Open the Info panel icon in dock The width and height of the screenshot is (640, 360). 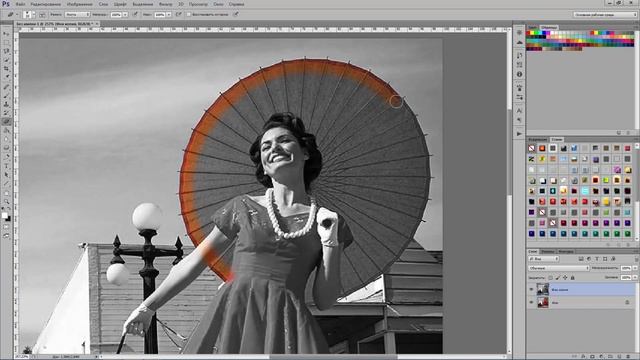pos(519,74)
